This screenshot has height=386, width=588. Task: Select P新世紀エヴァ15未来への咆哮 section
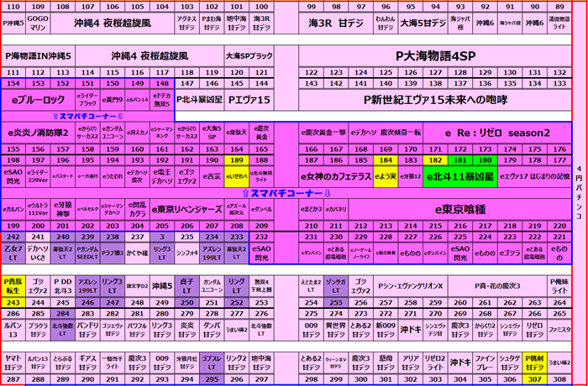[x=435, y=100]
